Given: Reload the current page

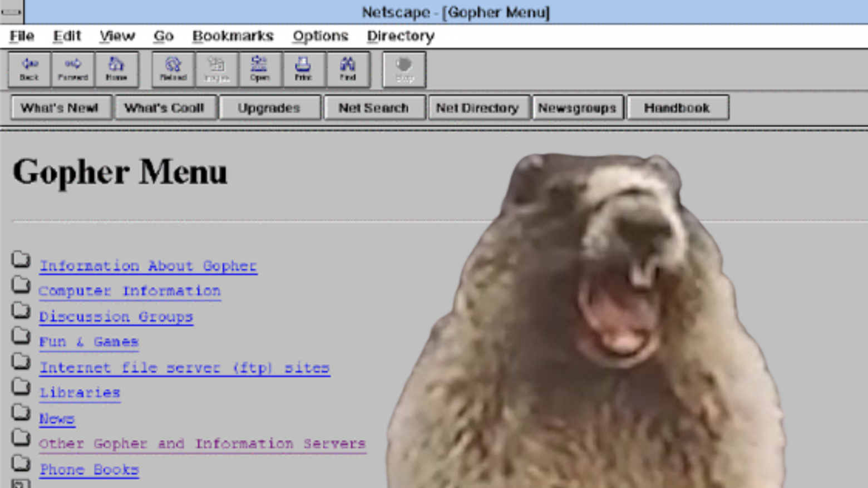Looking at the screenshot, I should coord(172,68).
